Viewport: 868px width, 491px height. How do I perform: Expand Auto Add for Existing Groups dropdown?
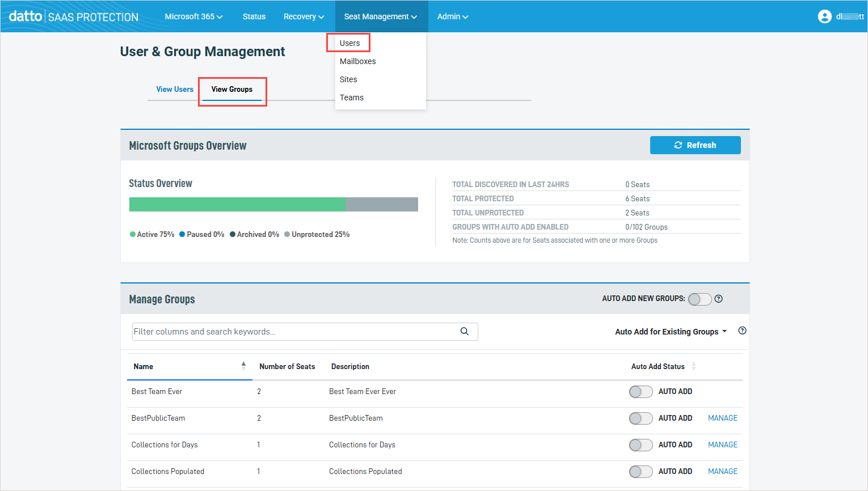coord(671,332)
